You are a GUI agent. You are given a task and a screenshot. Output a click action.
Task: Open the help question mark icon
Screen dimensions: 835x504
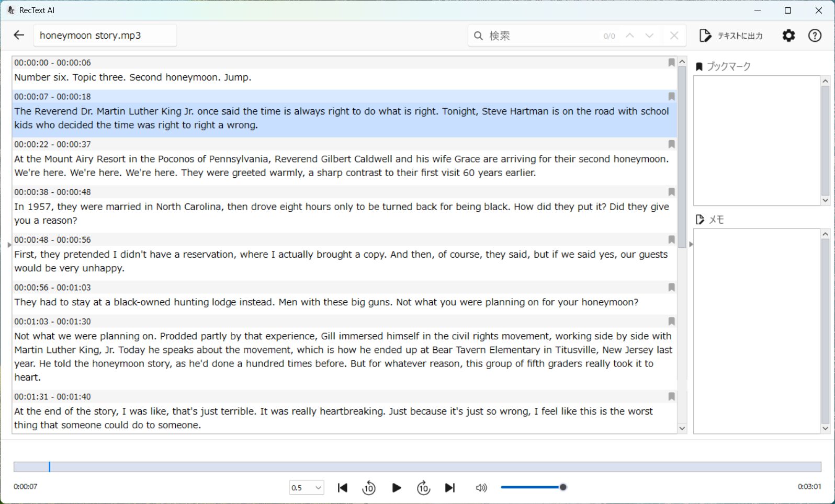click(815, 36)
